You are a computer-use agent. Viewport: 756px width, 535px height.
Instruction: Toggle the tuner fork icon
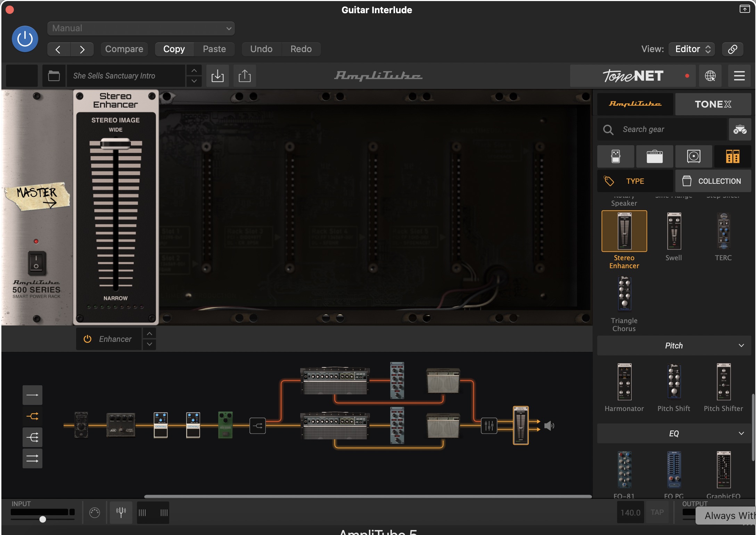pyautogui.click(x=121, y=512)
